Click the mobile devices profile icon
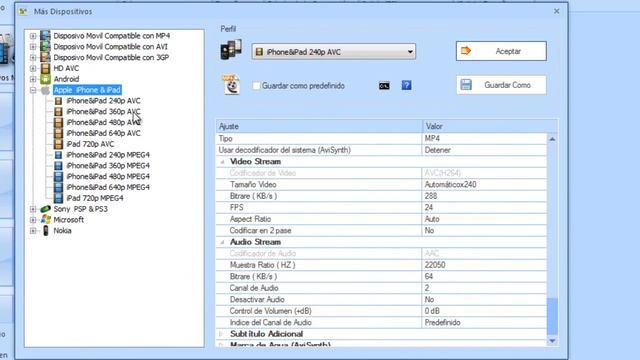Screen dimensions: 640x360 pos(231,50)
